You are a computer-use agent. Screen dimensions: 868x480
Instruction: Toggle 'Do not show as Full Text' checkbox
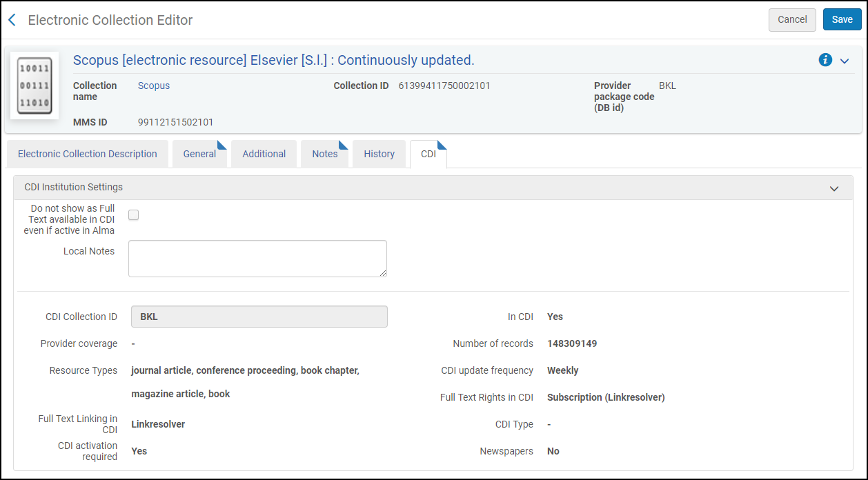pos(134,214)
